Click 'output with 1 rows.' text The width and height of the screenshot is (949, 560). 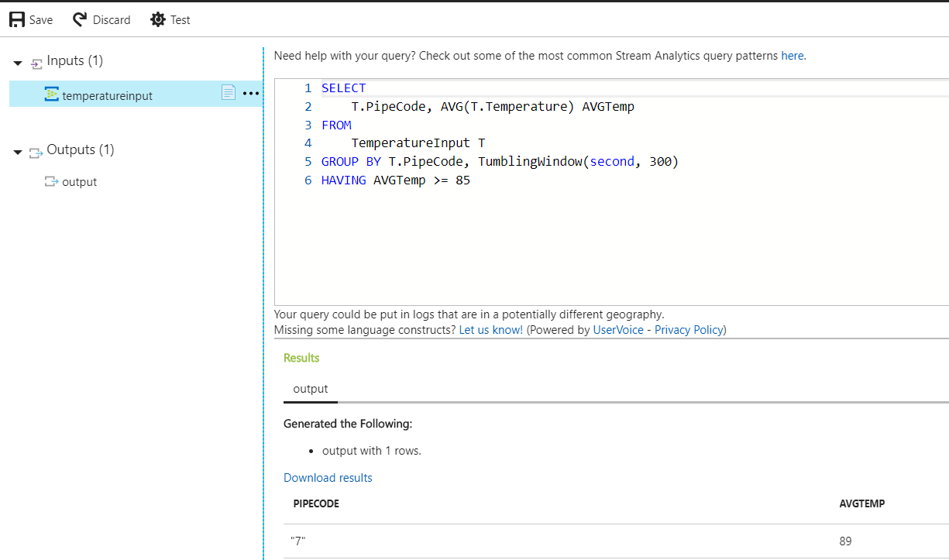pos(372,451)
